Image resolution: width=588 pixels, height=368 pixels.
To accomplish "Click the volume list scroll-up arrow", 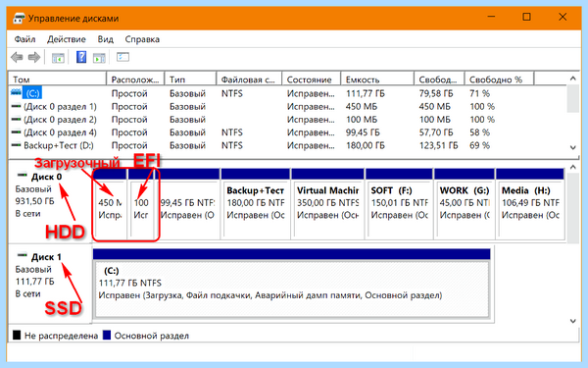I will coord(572,79).
